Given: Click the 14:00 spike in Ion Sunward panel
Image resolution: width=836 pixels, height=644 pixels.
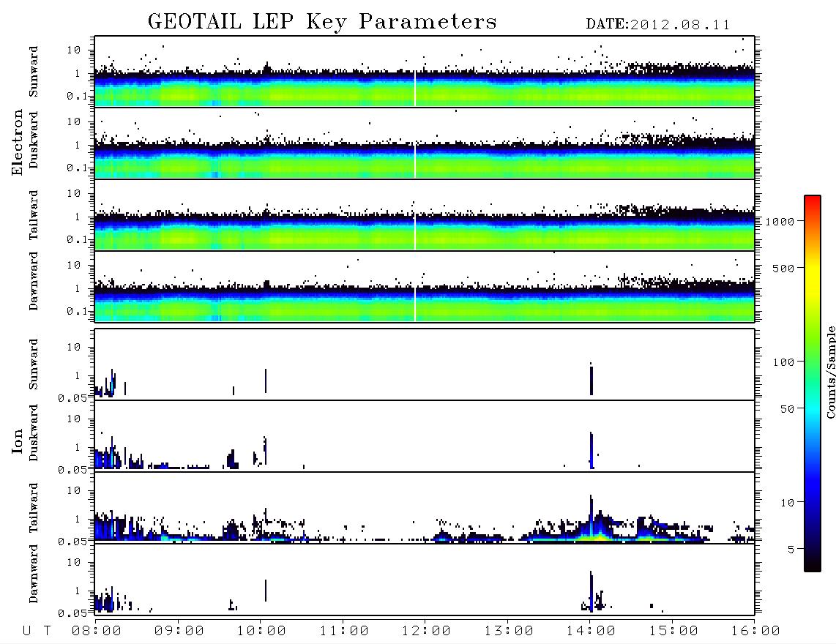Looking at the screenshot, I should click(x=591, y=380).
